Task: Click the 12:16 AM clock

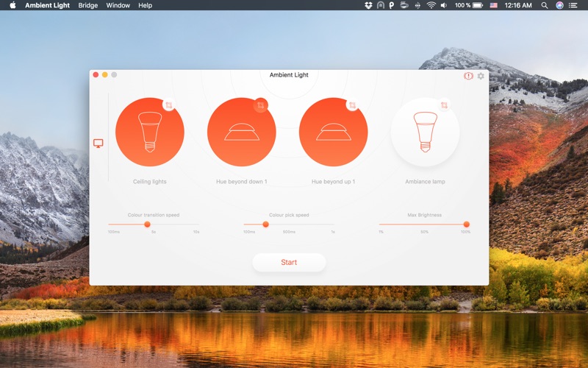Action: click(x=518, y=5)
